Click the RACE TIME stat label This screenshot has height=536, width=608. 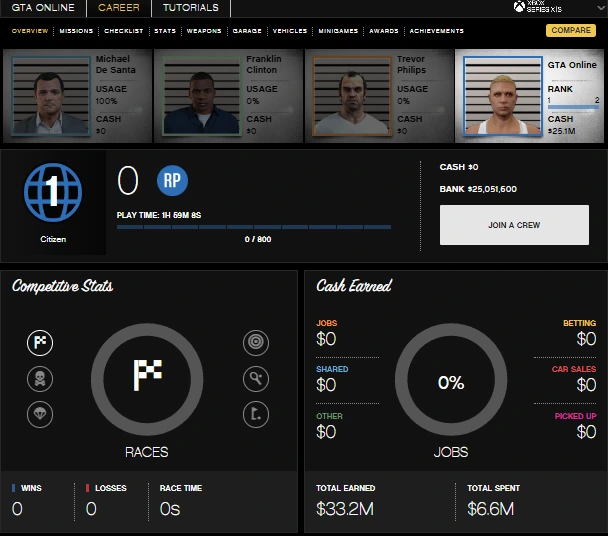click(181, 488)
